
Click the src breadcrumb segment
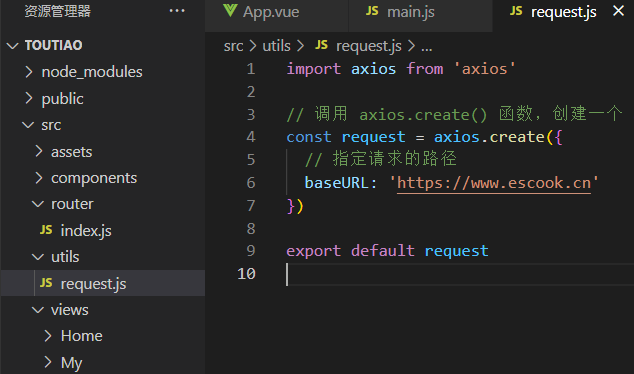pos(233,46)
